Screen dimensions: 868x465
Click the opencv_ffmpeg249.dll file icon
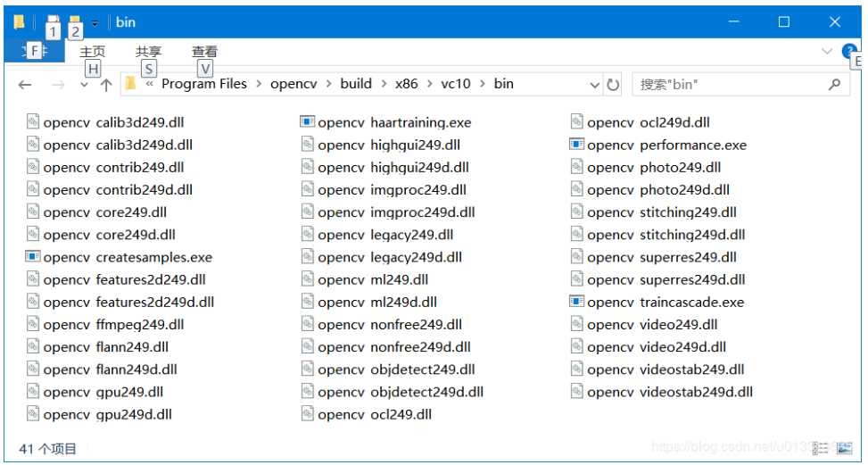33,324
